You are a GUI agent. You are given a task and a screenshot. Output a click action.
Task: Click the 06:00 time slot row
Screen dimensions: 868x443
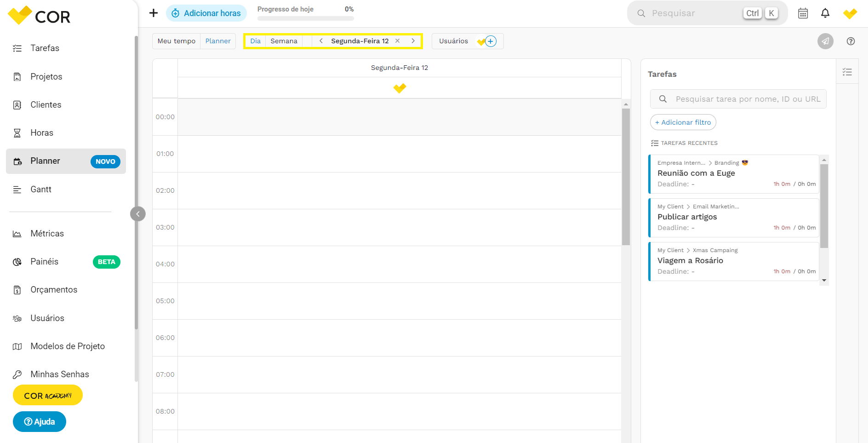(x=399, y=338)
